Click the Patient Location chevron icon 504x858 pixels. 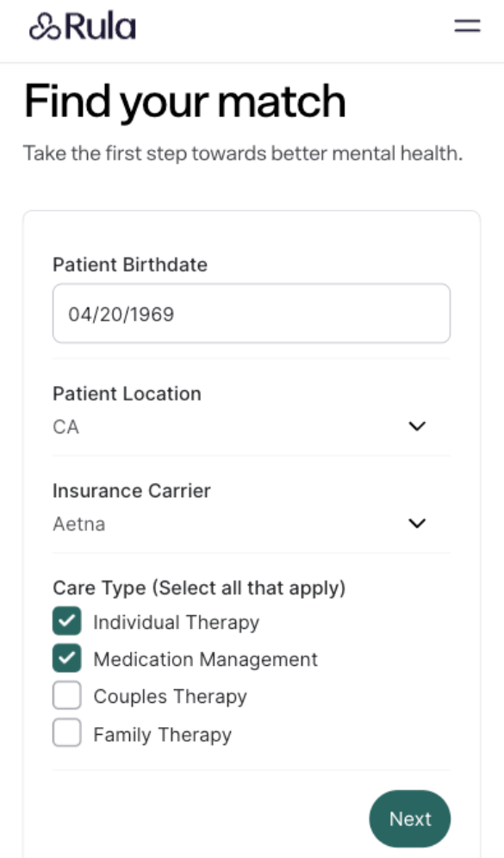point(417,426)
